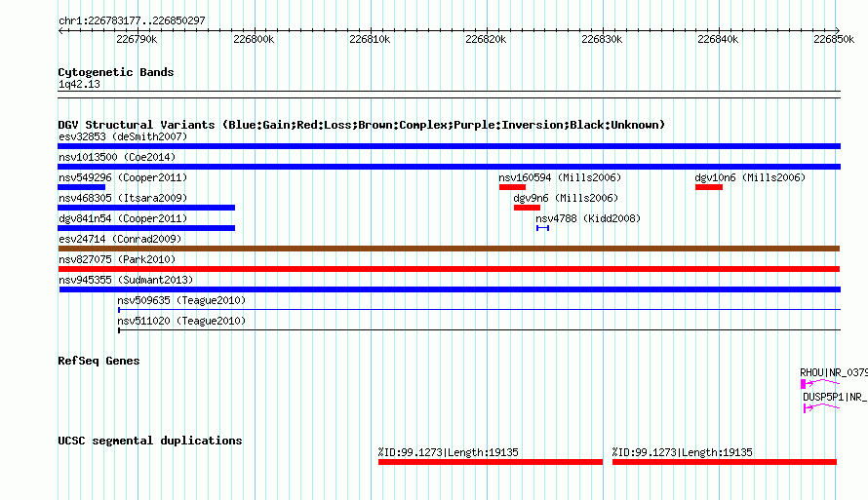Click the 1q42.13 band label

click(79, 84)
